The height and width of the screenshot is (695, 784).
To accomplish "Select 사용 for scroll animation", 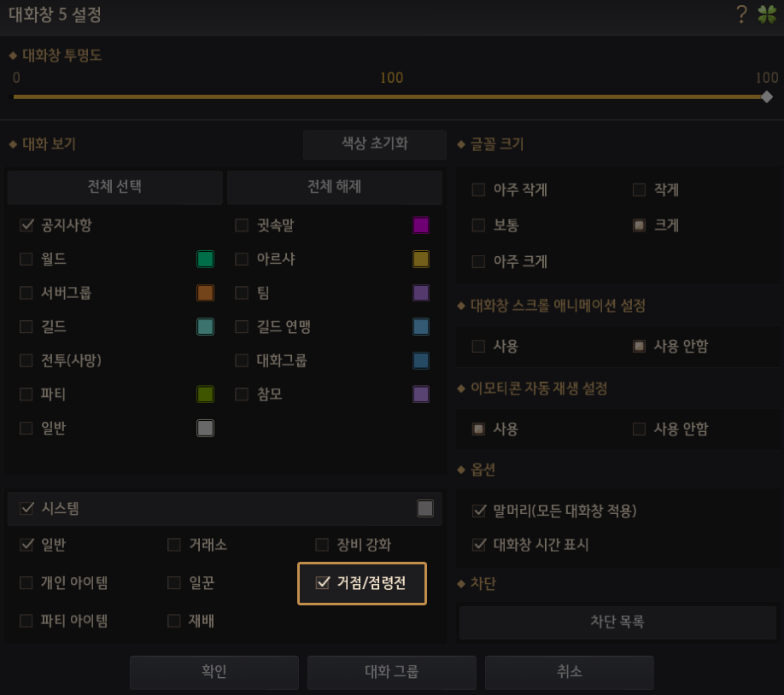I will click(478, 347).
